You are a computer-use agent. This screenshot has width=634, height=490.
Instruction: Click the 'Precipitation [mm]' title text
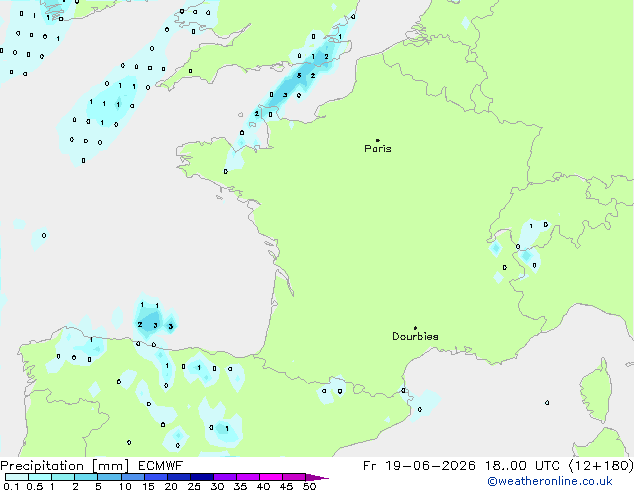point(65,466)
